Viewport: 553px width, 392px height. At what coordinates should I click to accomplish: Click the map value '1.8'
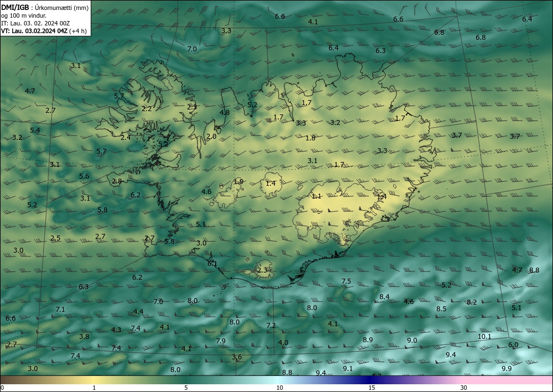tap(310, 138)
